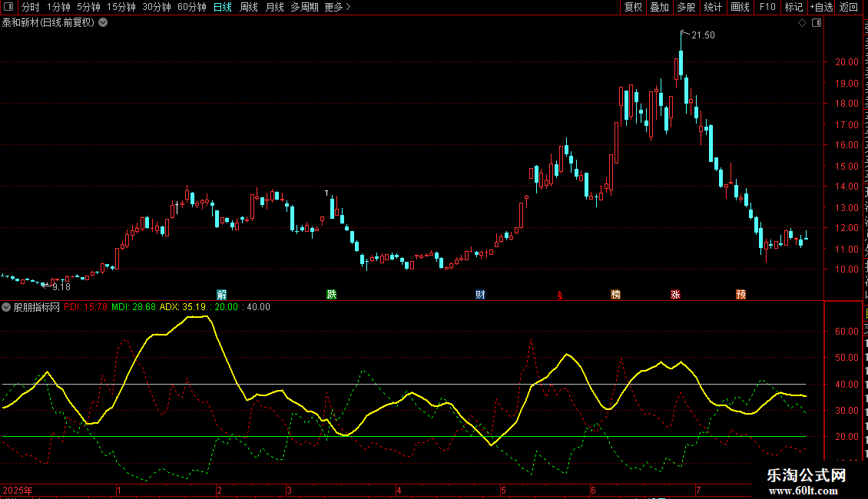
Task: Open the 跌 event marker on timeline
Action: (332, 294)
